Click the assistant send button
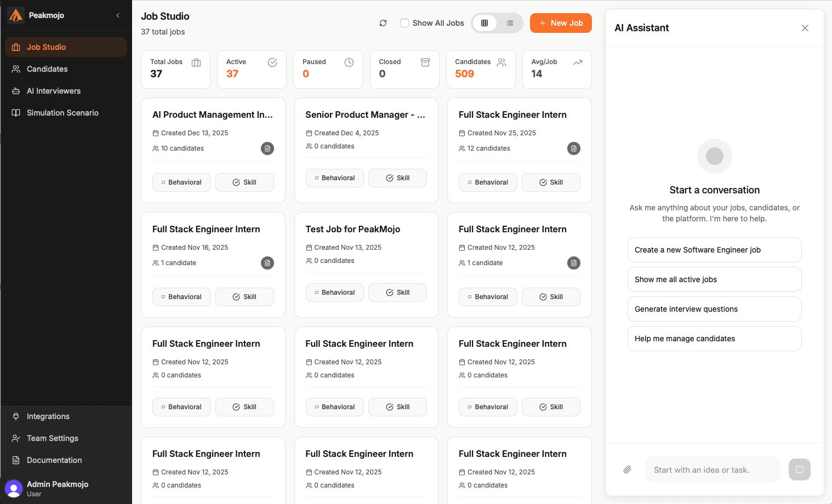Screen dimensions: 832x504 point(800,469)
